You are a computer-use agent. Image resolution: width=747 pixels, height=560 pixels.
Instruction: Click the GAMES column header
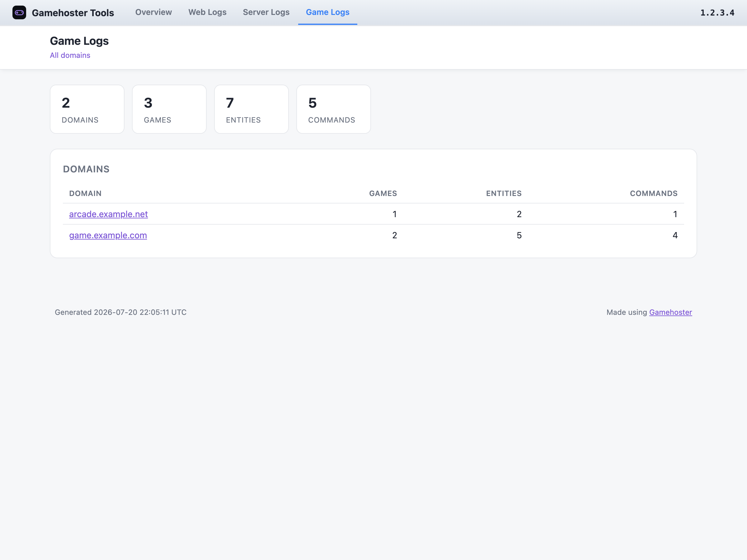click(x=383, y=194)
